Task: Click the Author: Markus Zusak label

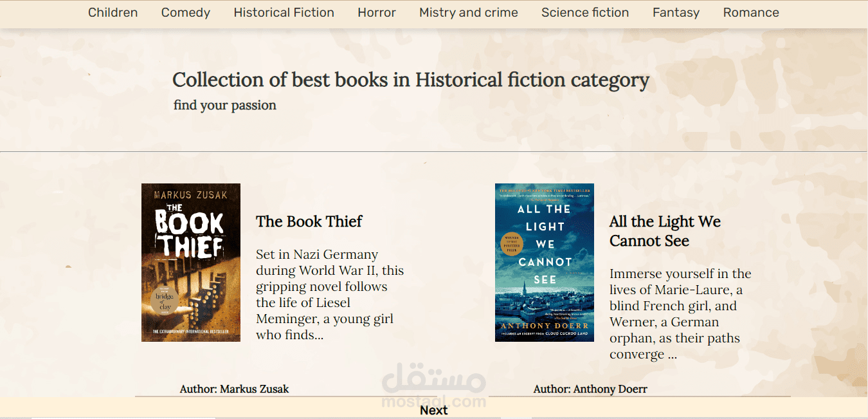Action: click(234, 389)
